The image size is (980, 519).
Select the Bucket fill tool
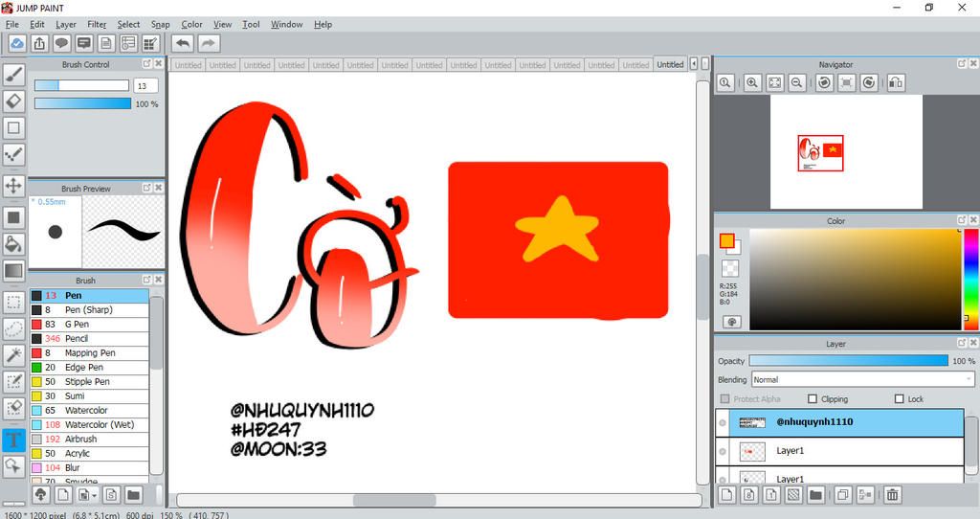[x=13, y=244]
